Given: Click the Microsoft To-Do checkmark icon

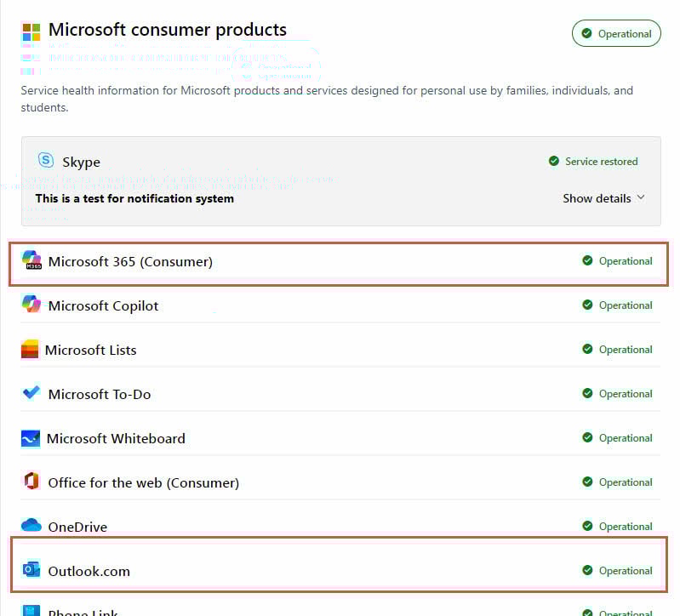Looking at the screenshot, I should (x=31, y=392).
